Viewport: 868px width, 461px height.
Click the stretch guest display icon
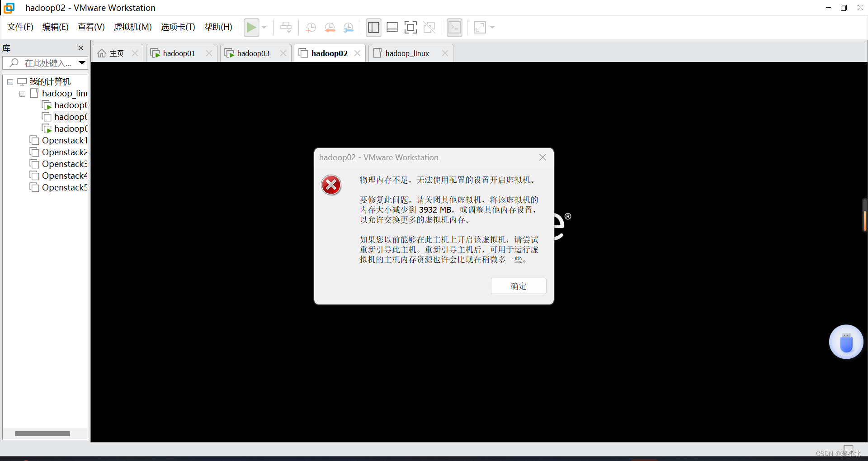[480, 28]
